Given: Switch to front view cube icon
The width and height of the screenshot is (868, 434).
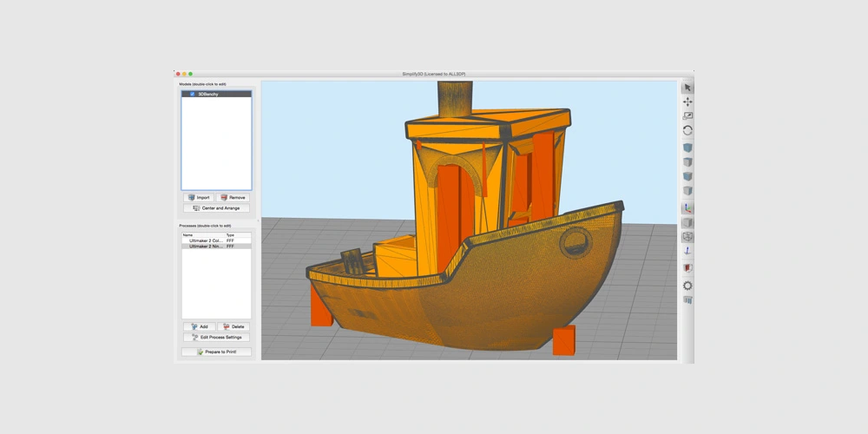Looking at the screenshot, I should coord(687,176).
